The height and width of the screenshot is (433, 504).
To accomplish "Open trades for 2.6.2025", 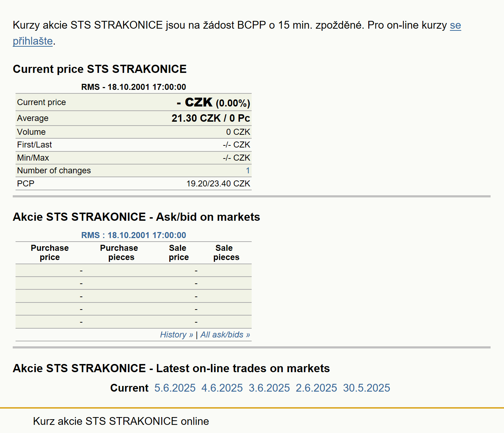I will (x=316, y=388).
